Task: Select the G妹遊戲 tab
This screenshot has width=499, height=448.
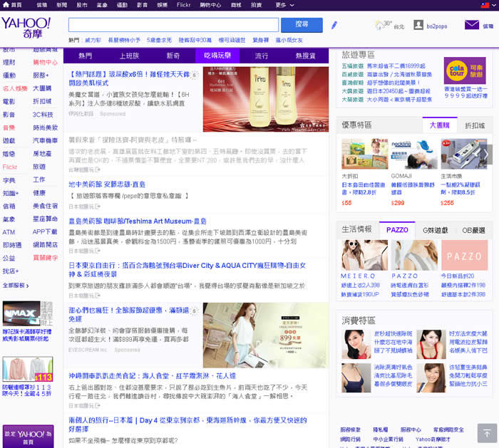Action: tap(435, 230)
